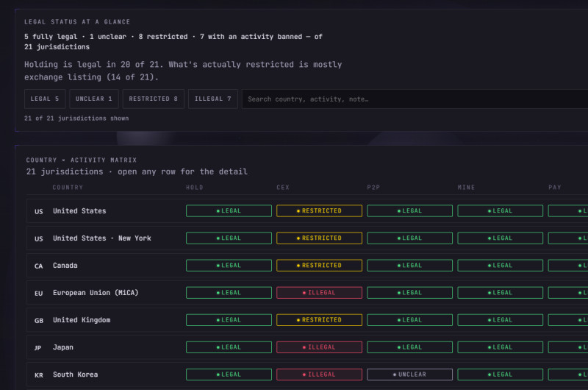Click the GB country code badge
The height and width of the screenshot is (390, 588).
coord(39,321)
